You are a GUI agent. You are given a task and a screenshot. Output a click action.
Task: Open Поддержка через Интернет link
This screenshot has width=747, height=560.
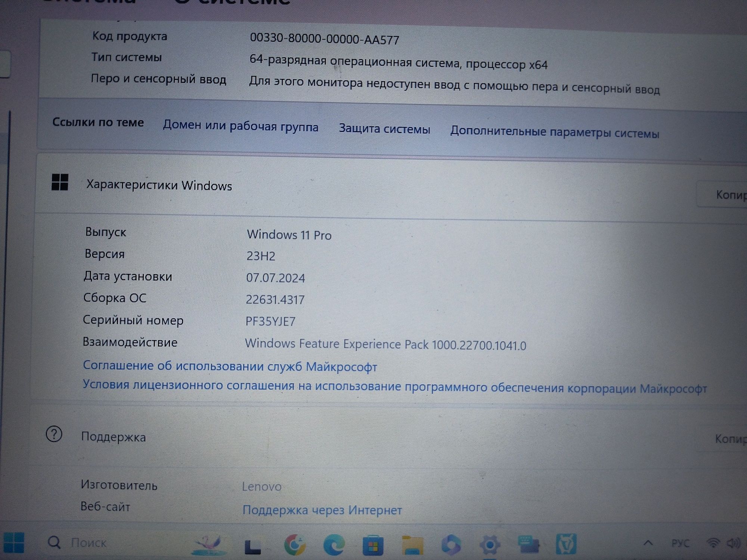click(x=322, y=510)
